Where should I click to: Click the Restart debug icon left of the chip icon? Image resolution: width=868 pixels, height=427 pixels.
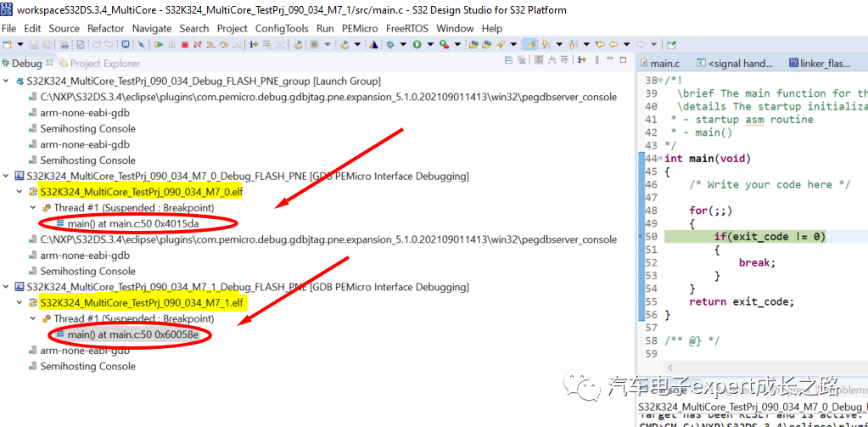tap(298, 44)
